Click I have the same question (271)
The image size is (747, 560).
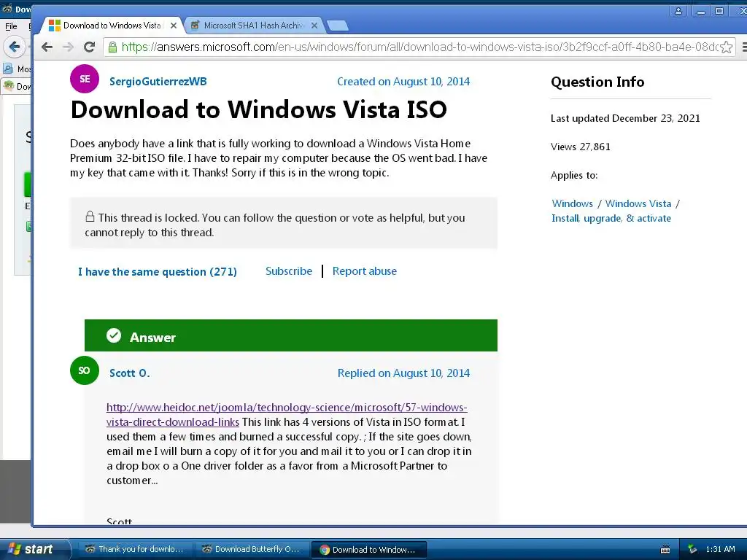tap(158, 271)
